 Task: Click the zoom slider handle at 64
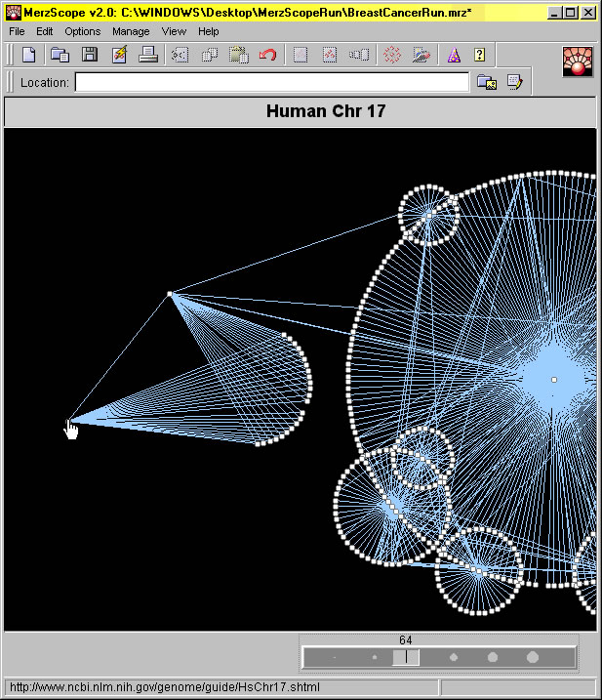(406, 658)
